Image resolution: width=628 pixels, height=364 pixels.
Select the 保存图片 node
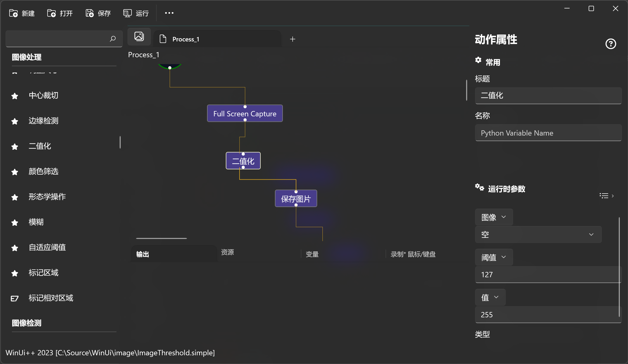point(296,199)
